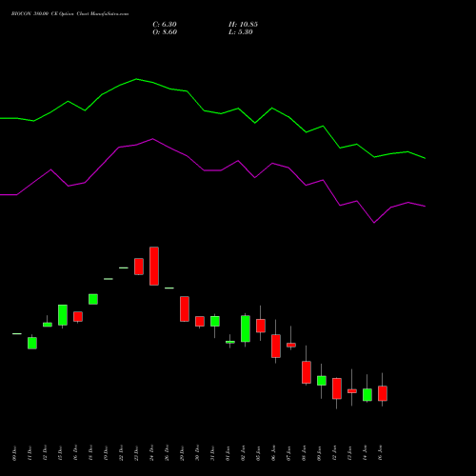Screen dimensions: 476x476
Task: Click the 30 Dec date label
Action: click(197, 453)
